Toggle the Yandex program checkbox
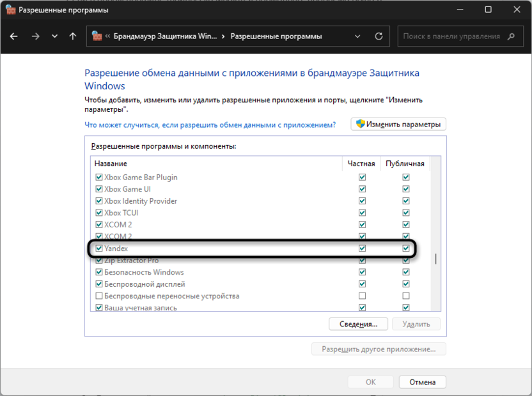The height and width of the screenshot is (396, 532). pos(99,248)
